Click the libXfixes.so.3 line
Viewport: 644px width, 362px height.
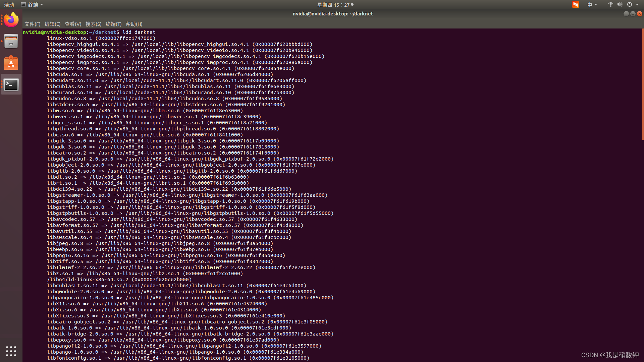[x=166, y=316]
